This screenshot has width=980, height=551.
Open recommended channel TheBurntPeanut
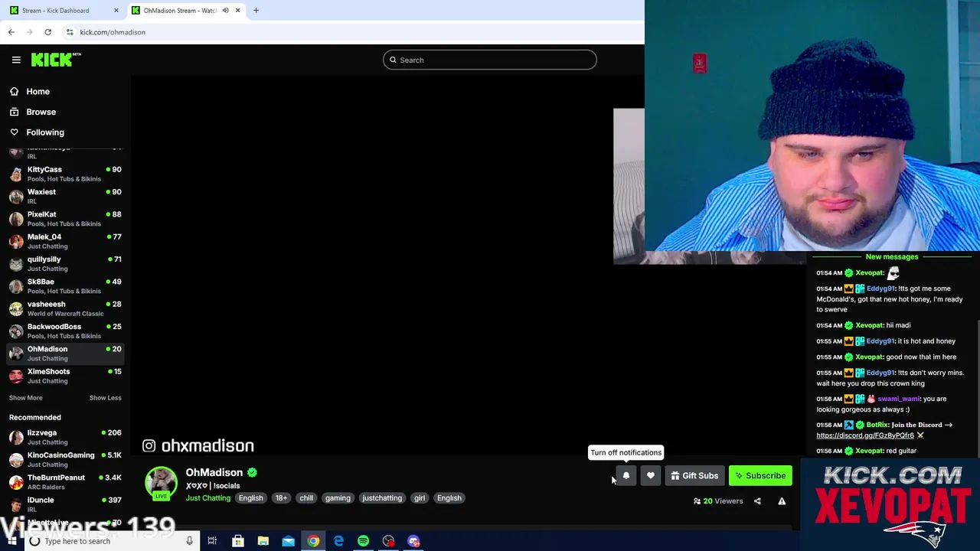pyautogui.click(x=65, y=482)
